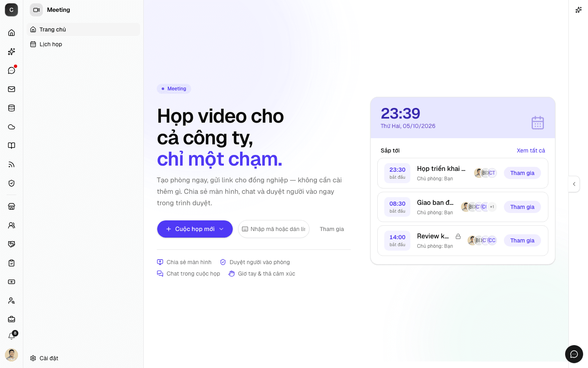The width and height of the screenshot is (588, 368).
Task: Open the mail envelope icon
Action: point(11,89)
